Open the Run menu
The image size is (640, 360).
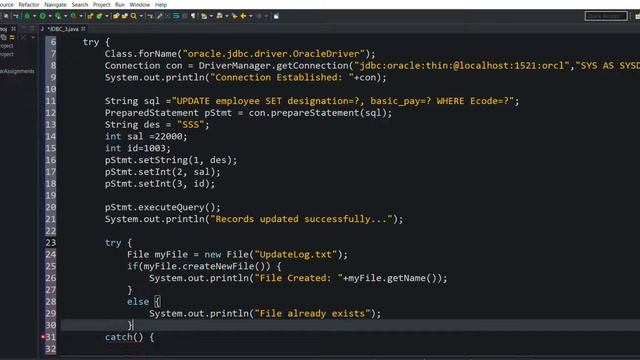tap(120, 4)
